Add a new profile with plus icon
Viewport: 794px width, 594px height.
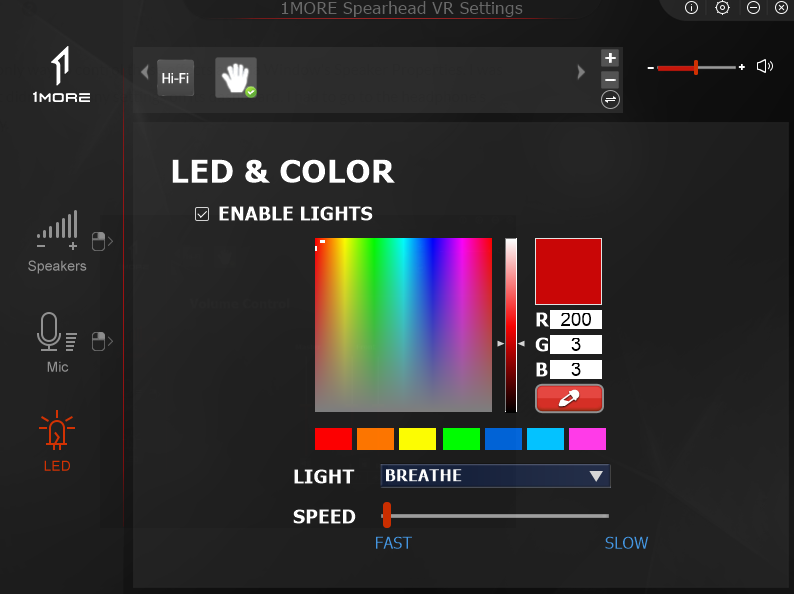pos(610,58)
